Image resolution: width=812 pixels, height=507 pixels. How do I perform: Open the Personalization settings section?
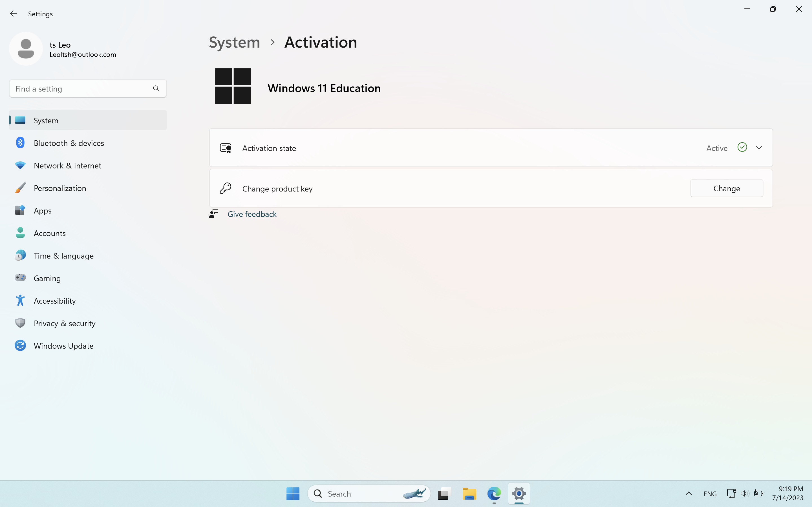coord(60,188)
